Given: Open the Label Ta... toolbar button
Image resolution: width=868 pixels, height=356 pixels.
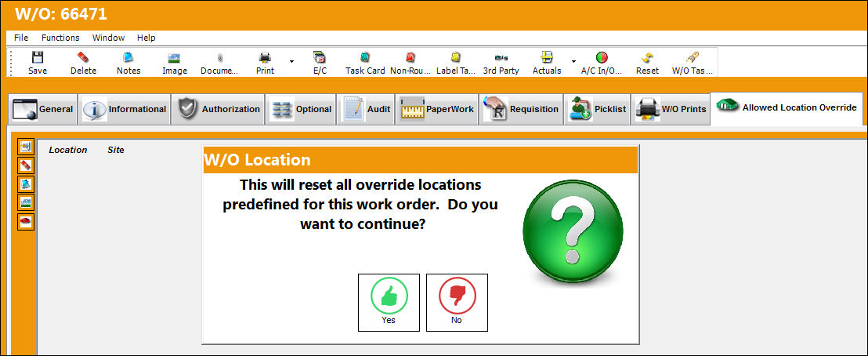Looking at the screenshot, I should [456, 64].
